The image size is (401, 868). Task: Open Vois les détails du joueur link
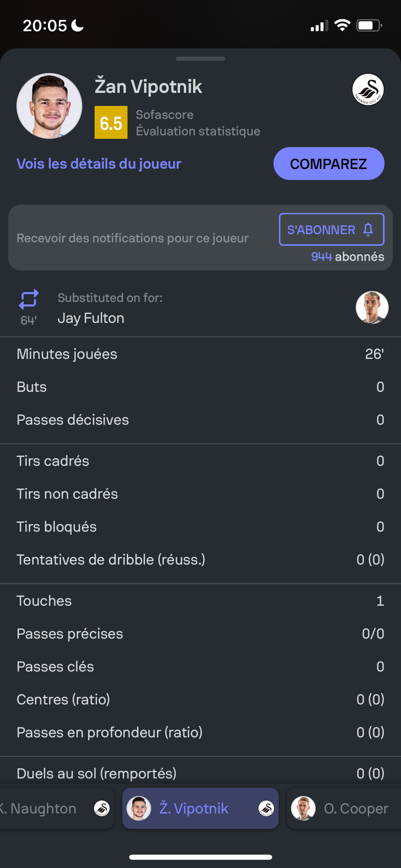[99, 164]
